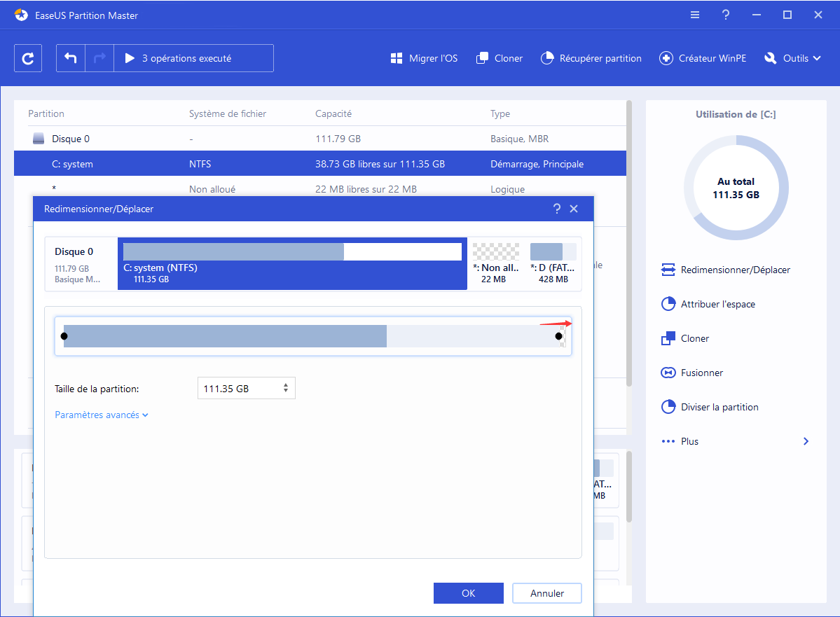Click the undo arrow button

pyautogui.click(x=71, y=58)
